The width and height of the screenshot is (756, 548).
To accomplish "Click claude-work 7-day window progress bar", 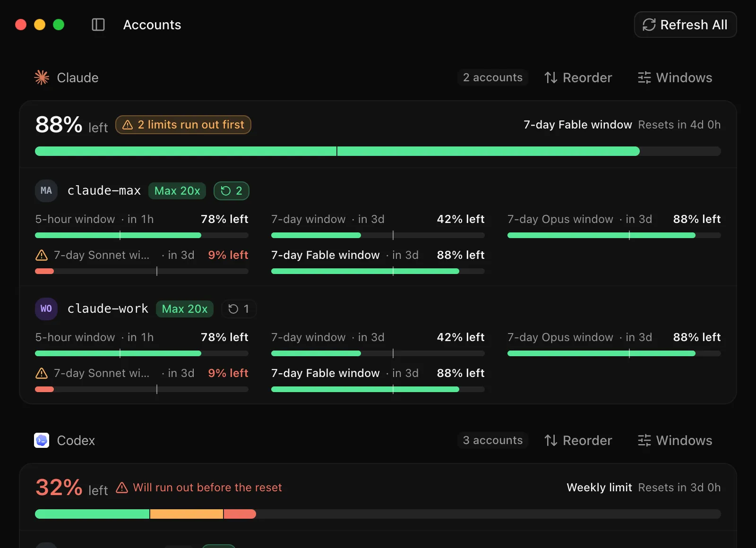I will (x=378, y=353).
